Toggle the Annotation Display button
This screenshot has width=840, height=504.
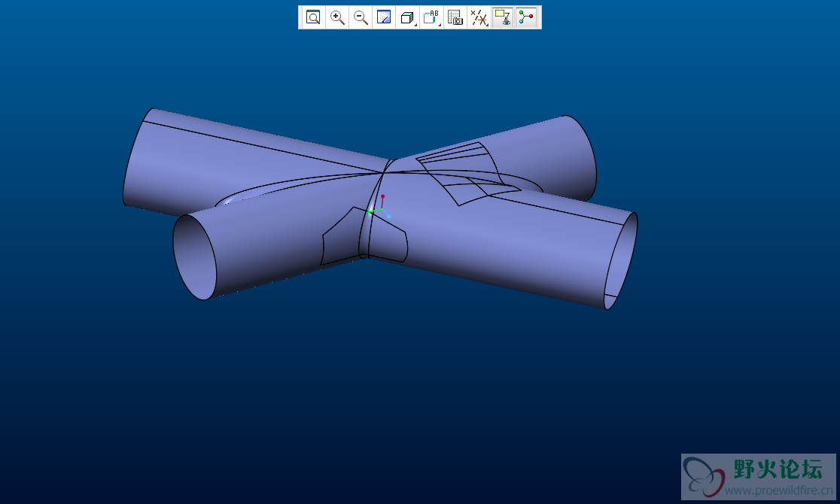tap(502, 17)
